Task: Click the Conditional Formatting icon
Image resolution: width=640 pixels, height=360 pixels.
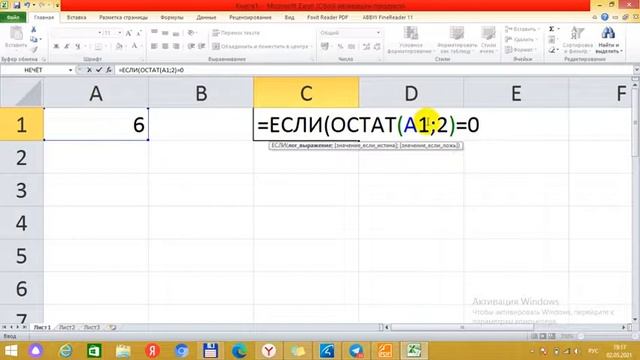Action: tap(411, 33)
